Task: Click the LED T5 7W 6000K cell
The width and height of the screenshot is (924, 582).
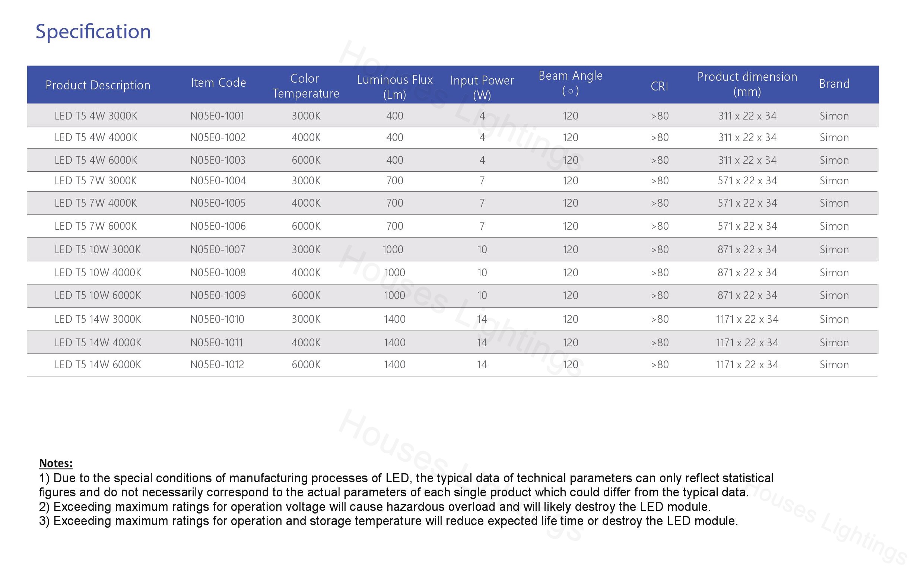Action: coord(96,226)
